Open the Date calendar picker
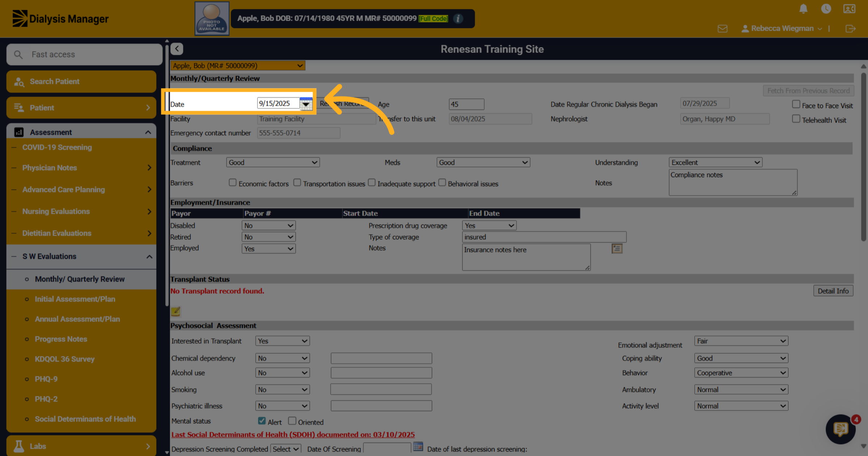 point(306,104)
